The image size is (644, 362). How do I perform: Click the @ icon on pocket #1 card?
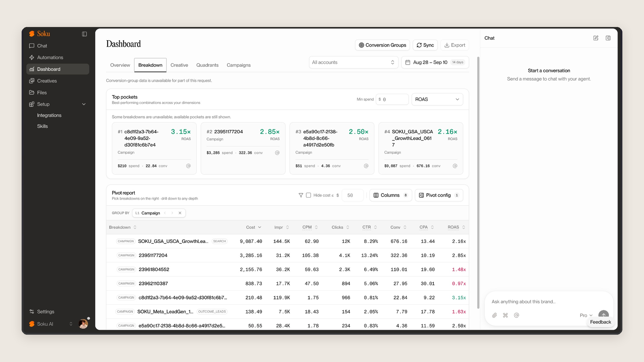point(188,166)
